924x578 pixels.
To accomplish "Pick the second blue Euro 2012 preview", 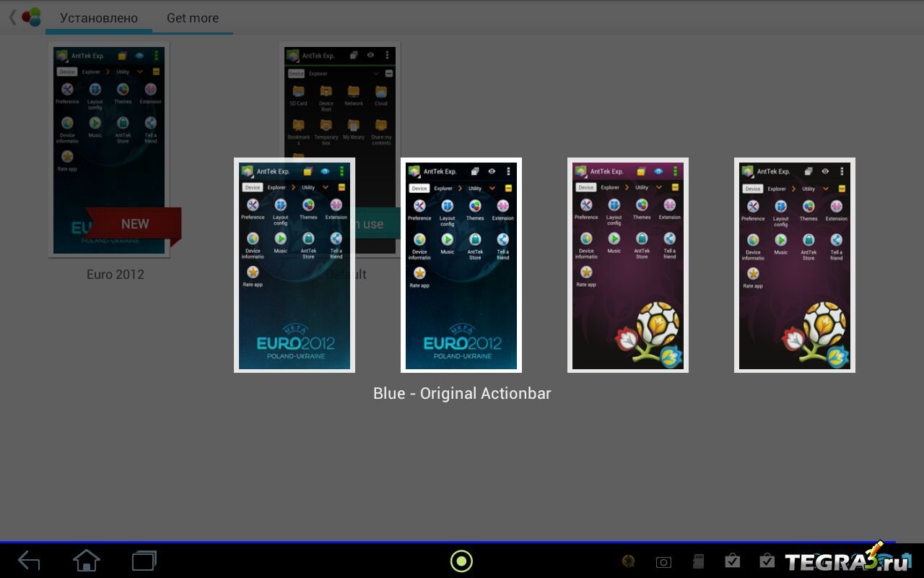I will click(461, 265).
